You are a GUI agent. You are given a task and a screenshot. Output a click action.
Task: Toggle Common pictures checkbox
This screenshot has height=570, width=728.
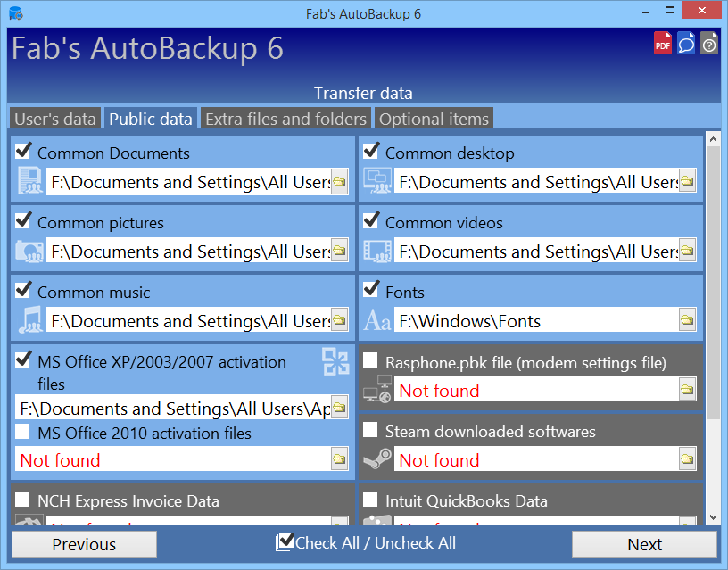pos(23,220)
